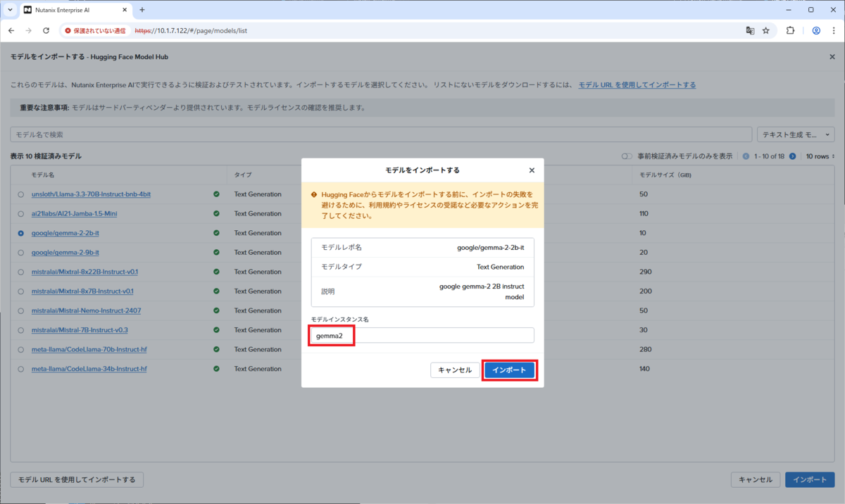845x504 pixels.
Task: Open the top モデル URL を使用してインポートする link
Action: [x=637, y=84]
